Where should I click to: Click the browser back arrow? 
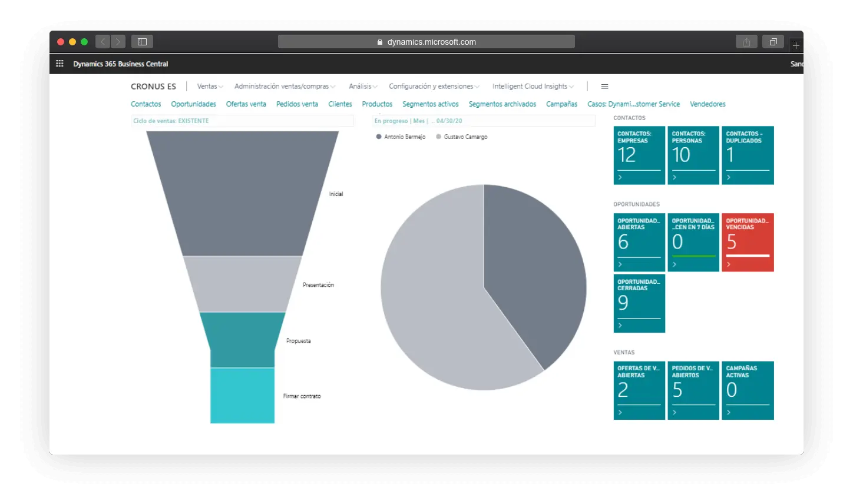103,42
